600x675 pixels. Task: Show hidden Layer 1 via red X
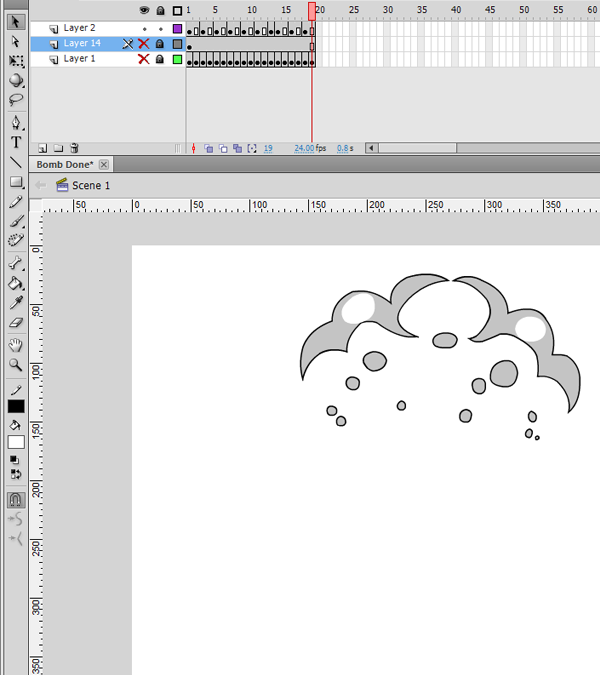tap(144, 59)
